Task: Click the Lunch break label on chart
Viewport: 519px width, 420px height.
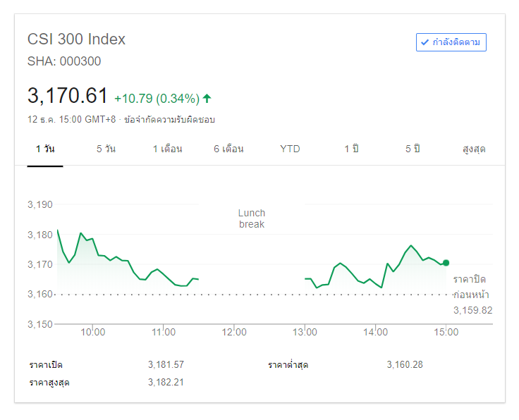Action: (252, 218)
